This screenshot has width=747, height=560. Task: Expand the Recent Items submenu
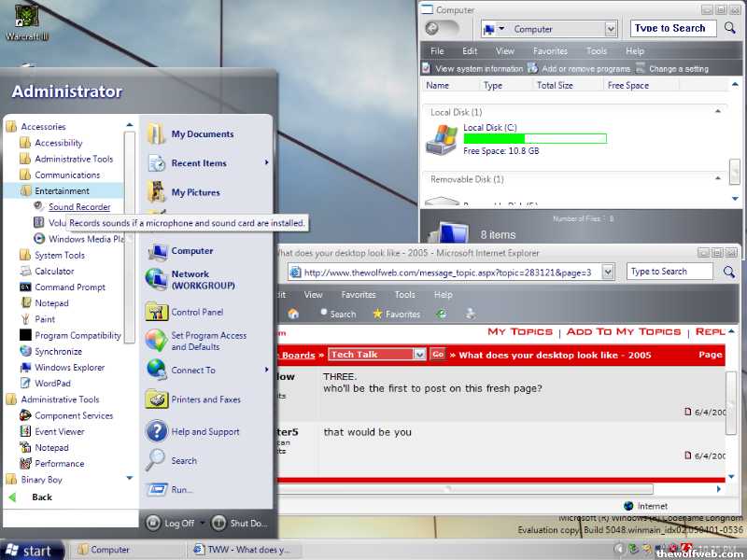click(x=266, y=162)
